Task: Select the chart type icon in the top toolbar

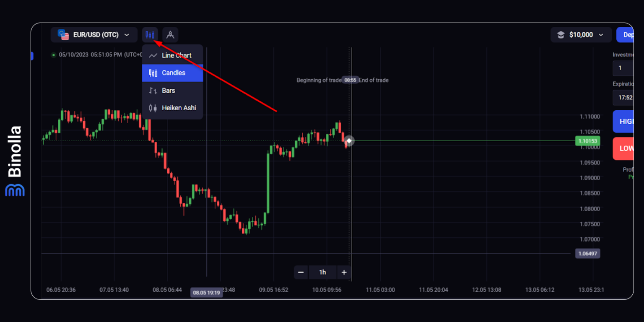Action: click(150, 35)
